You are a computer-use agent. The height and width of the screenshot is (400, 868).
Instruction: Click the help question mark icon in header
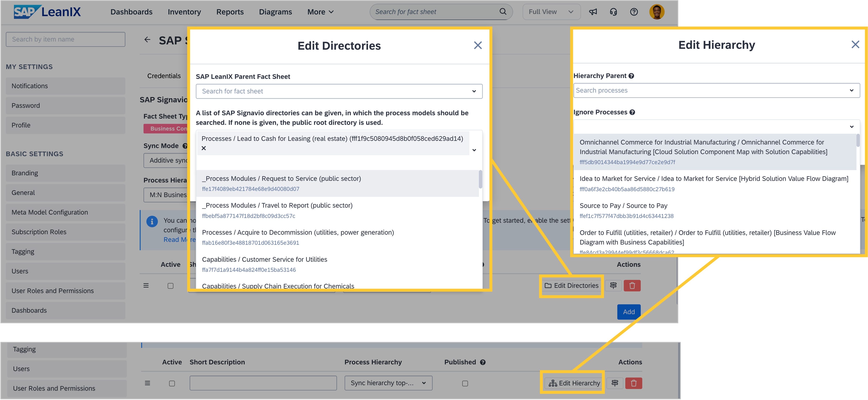[634, 12]
